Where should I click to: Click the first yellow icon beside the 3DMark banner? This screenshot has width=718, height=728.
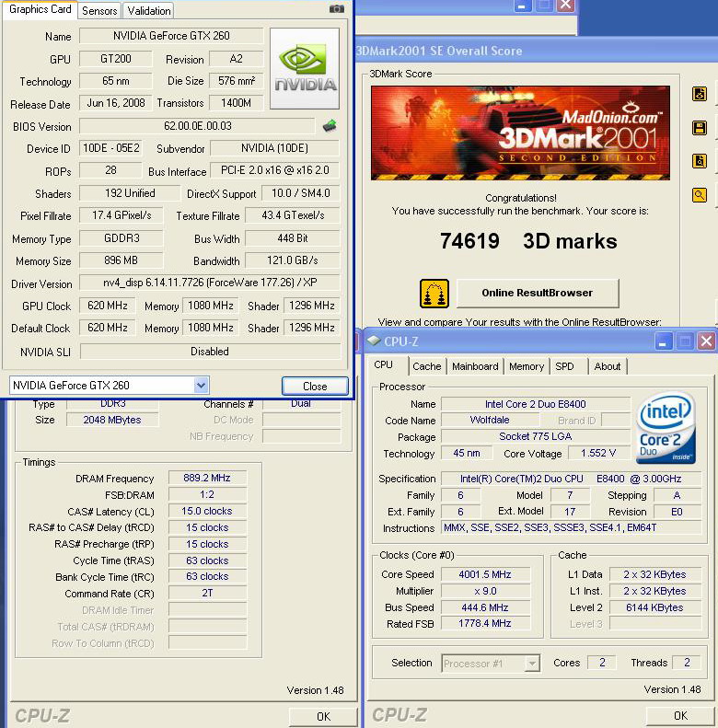(699, 94)
